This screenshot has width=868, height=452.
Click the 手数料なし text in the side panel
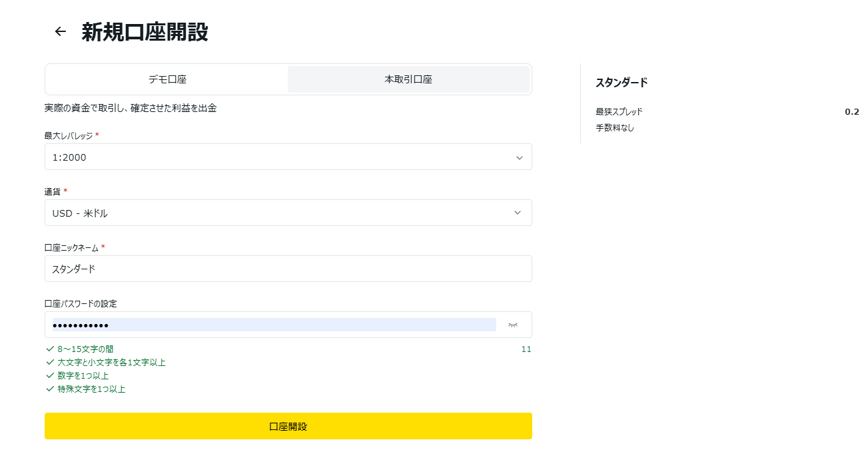pos(615,127)
